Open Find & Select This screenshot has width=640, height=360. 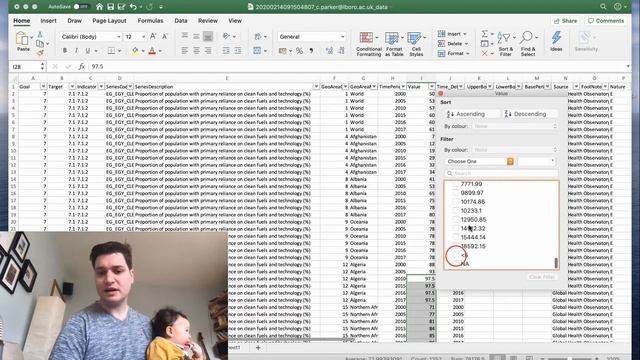[x=528, y=44]
